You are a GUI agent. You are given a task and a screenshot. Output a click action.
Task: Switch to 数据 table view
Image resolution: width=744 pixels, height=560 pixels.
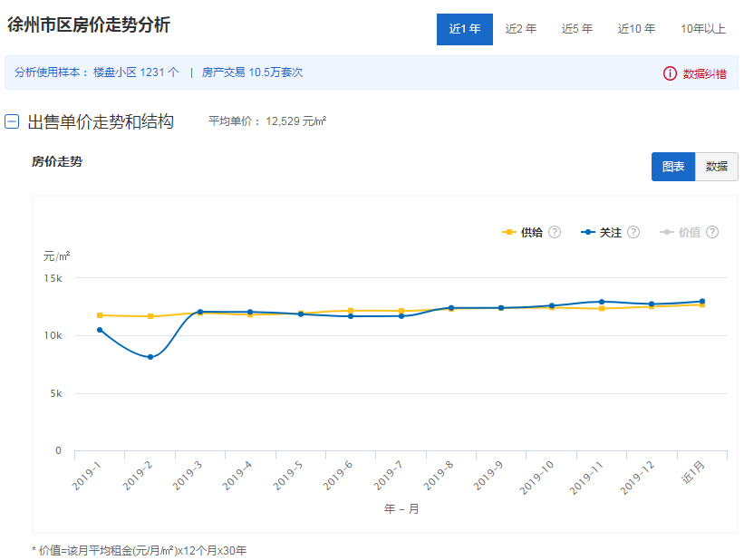717,167
